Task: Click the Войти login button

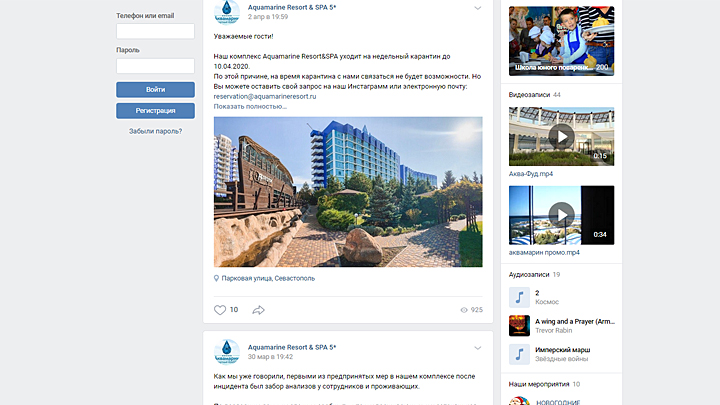Action: click(155, 90)
